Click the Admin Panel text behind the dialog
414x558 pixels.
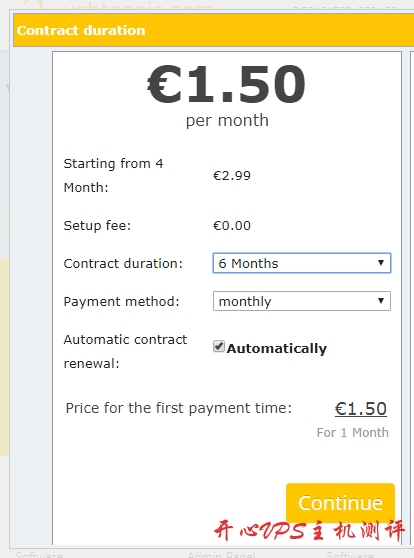click(221, 554)
